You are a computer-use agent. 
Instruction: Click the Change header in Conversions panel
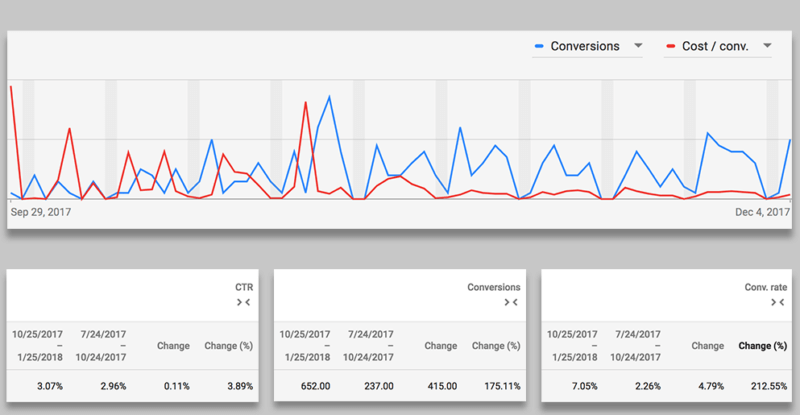(441, 345)
